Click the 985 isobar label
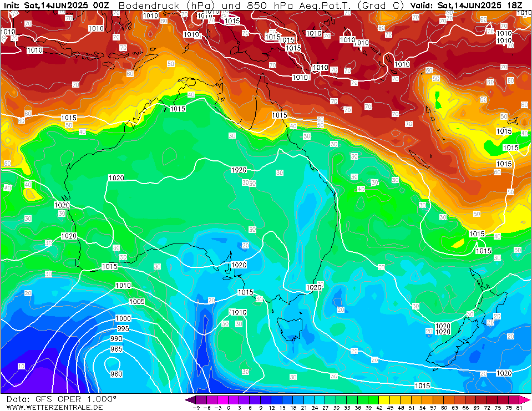This screenshot has height=411, width=532. (x=116, y=349)
